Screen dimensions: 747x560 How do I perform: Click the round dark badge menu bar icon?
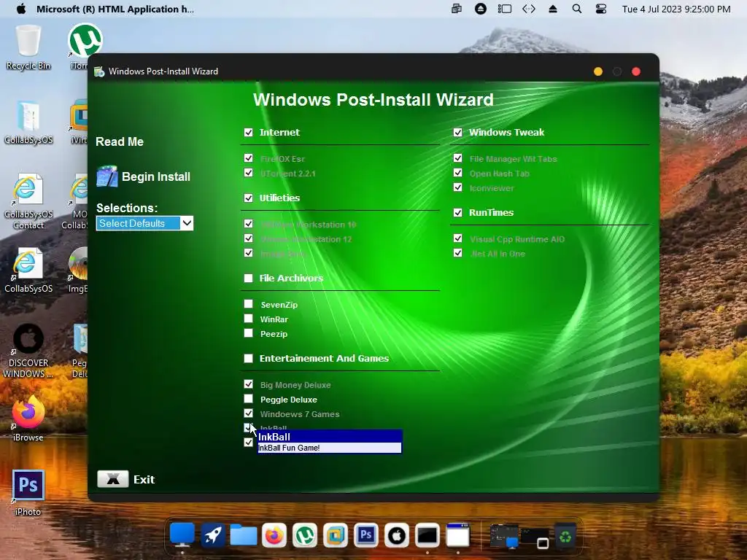(x=480, y=9)
